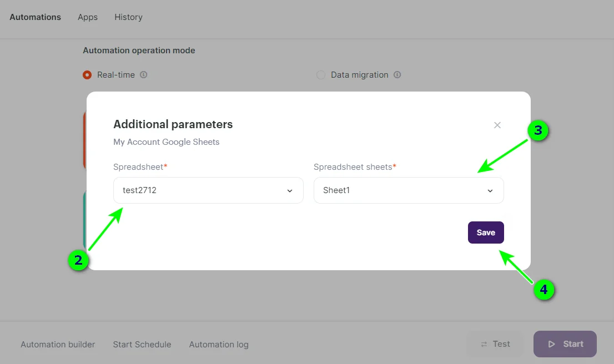614x364 pixels.
Task: Open the Start Schedule section
Action: (142, 345)
